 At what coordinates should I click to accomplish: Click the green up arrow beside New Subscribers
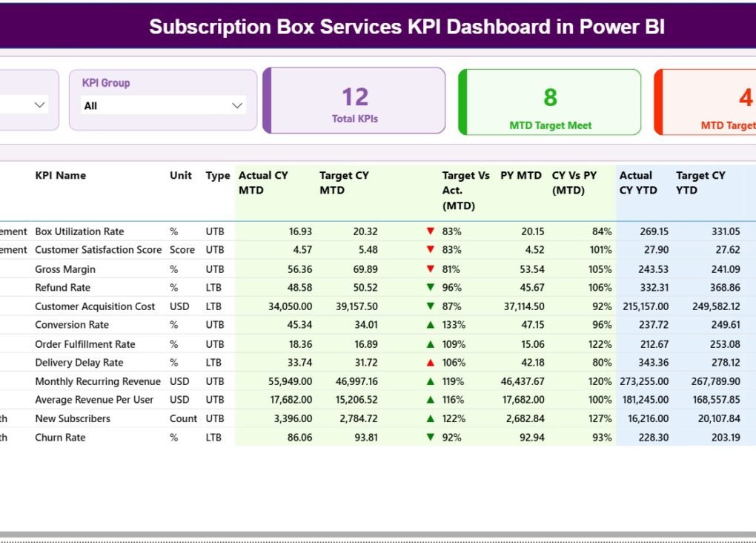pos(431,418)
